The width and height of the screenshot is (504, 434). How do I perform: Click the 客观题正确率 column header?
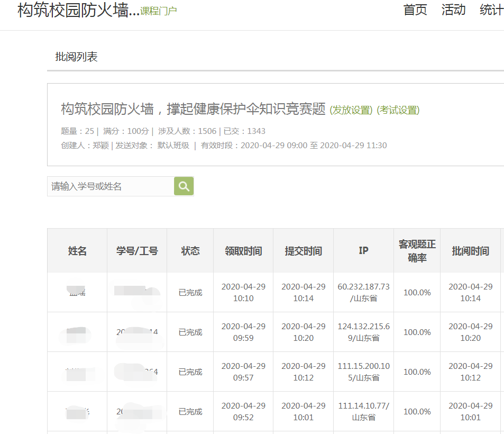click(417, 251)
